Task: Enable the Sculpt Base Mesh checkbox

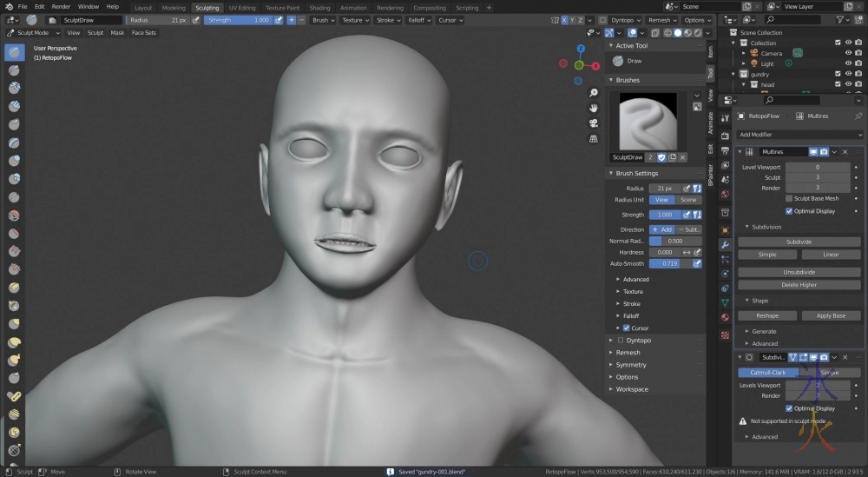Action: (789, 199)
